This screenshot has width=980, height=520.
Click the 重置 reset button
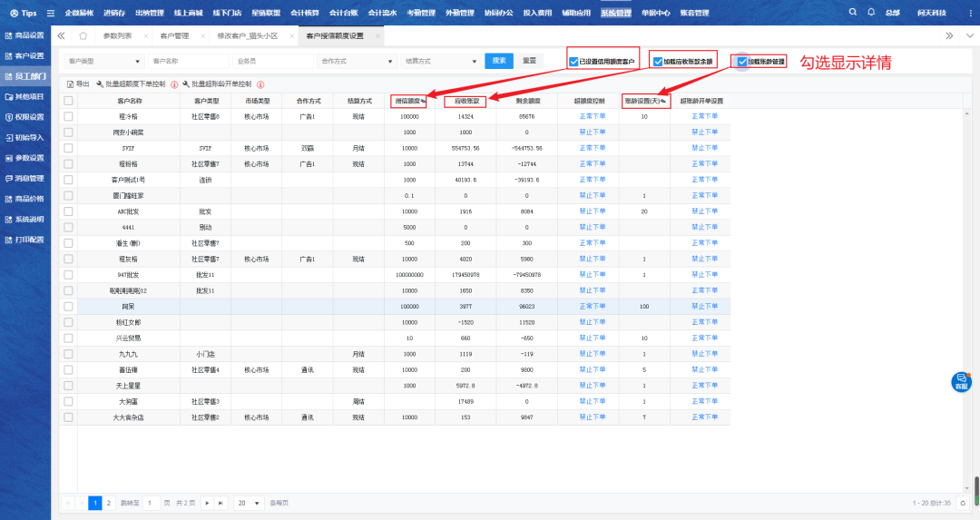528,61
